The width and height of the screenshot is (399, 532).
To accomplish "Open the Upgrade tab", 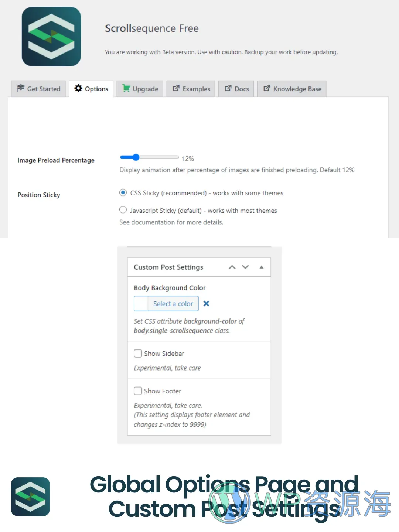I will [140, 89].
